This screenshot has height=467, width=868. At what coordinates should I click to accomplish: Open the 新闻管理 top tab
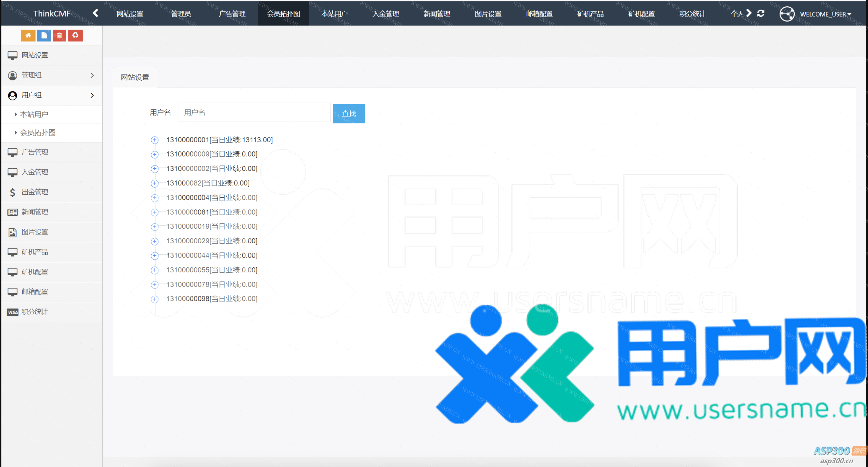point(437,14)
